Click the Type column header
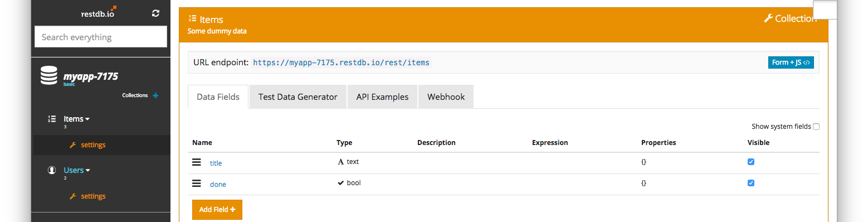This screenshot has width=868, height=222. coord(344,143)
